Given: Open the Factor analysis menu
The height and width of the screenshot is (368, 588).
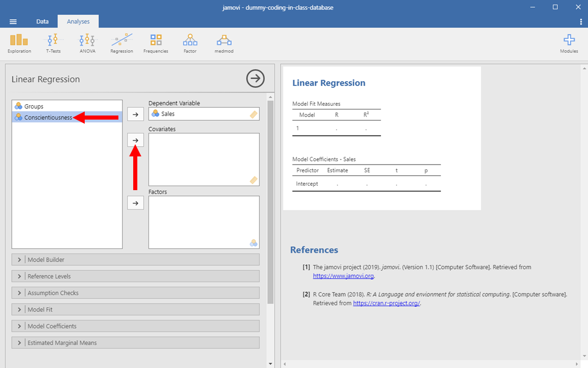Looking at the screenshot, I should point(190,43).
